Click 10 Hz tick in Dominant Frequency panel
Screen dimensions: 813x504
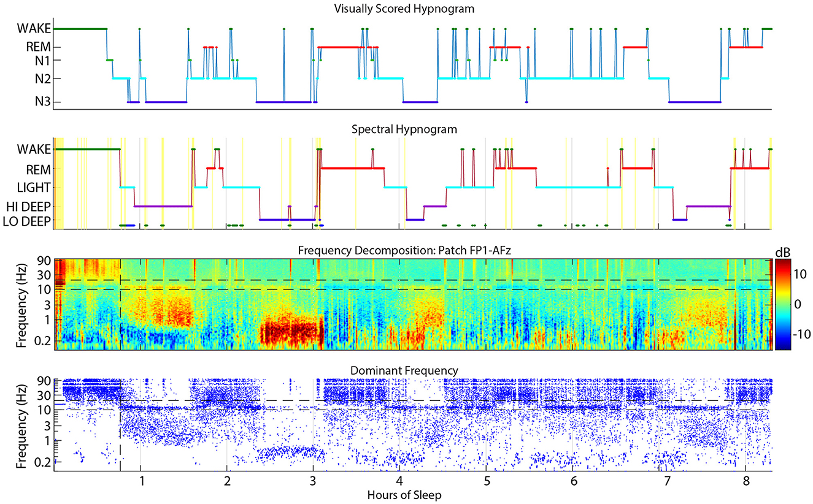click(44, 410)
